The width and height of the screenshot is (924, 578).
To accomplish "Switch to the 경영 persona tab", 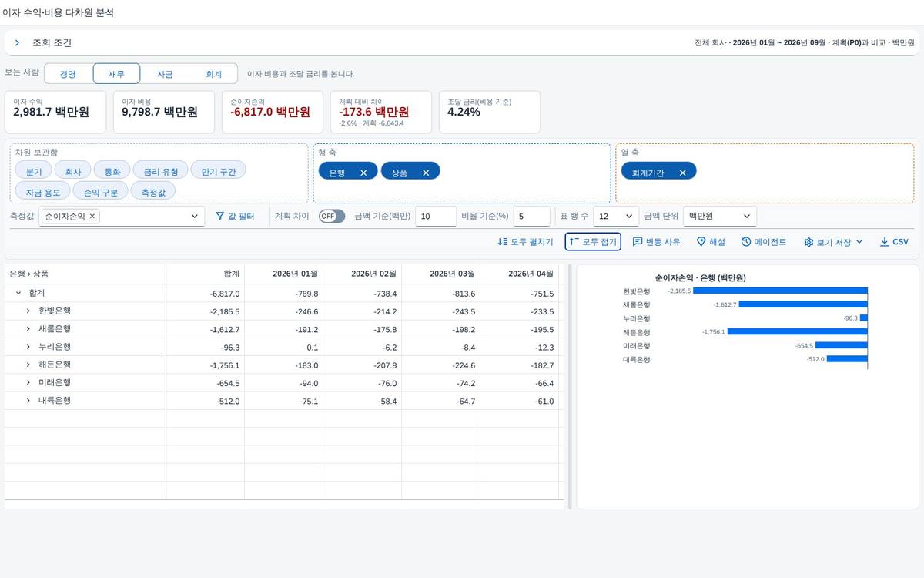I will pos(68,74).
